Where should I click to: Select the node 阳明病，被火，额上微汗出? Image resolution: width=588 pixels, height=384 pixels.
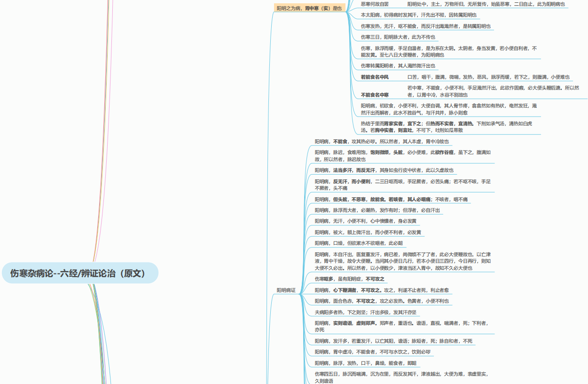(368, 232)
